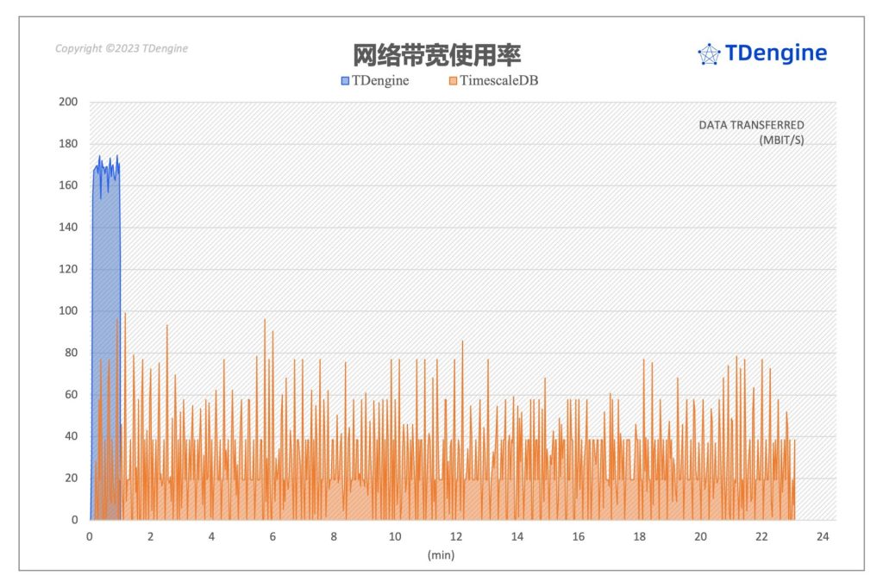883x588 pixels.
Task: Click the 0 origin point of the axes
Action: [x=87, y=519]
